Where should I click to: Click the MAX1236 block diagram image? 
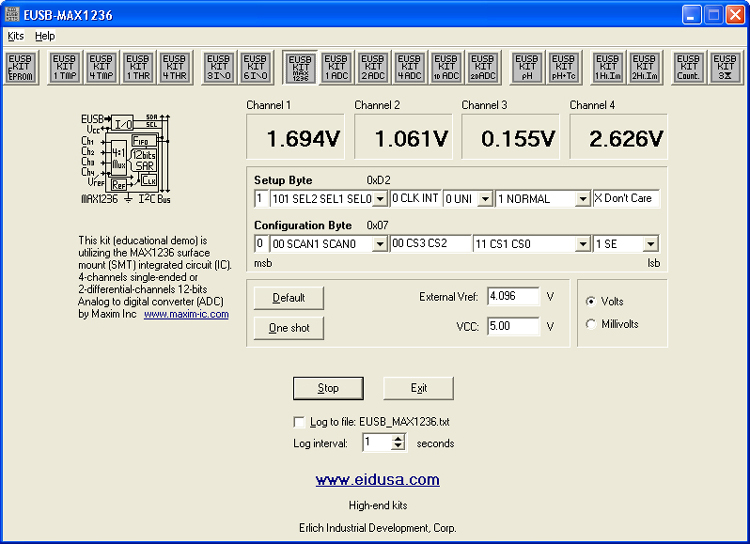point(126,159)
